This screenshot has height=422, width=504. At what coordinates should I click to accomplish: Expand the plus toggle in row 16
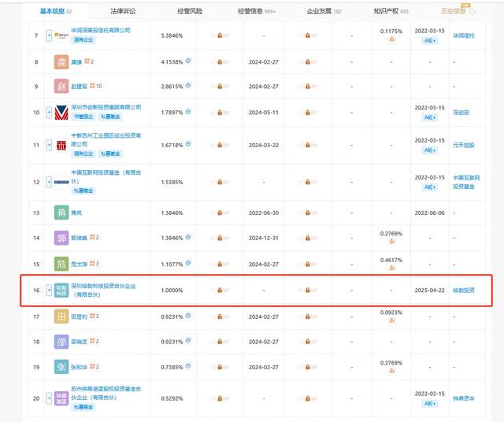[x=49, y=291]
